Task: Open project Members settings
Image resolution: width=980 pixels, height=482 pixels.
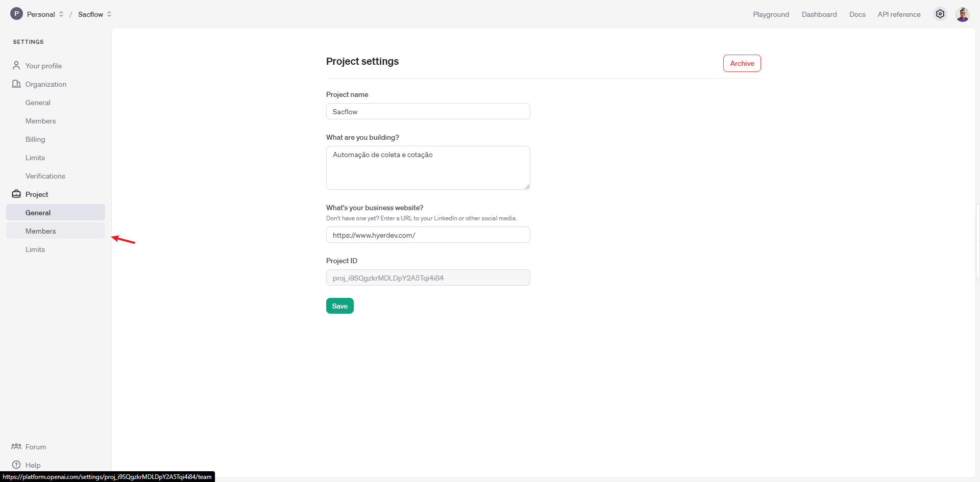Action: (x=41, y=231)
